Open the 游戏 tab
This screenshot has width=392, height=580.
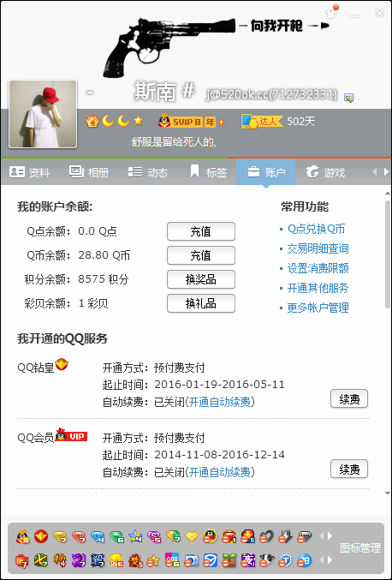[x=325, y=172]
